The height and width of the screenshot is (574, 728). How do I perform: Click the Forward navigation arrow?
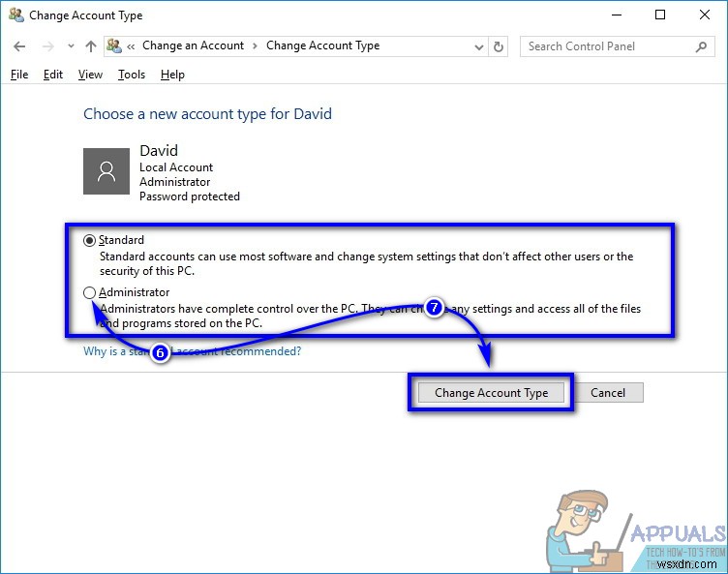[47, 46]
